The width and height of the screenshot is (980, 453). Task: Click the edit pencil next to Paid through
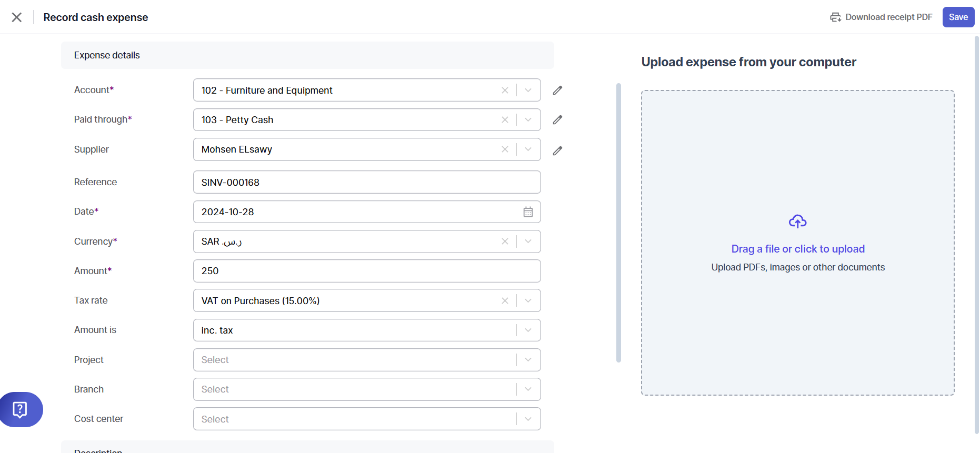pyautogui.click(x=557, y=120)
